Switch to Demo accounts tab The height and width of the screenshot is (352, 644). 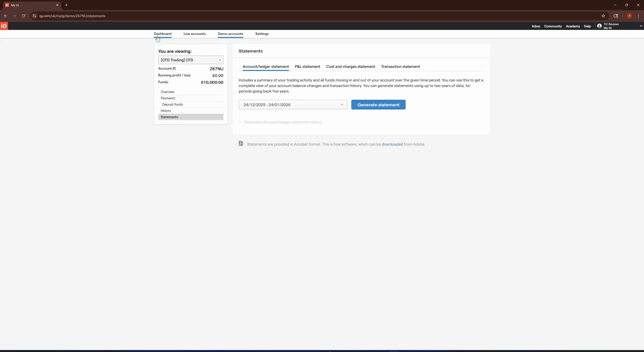tap(230, 34)
